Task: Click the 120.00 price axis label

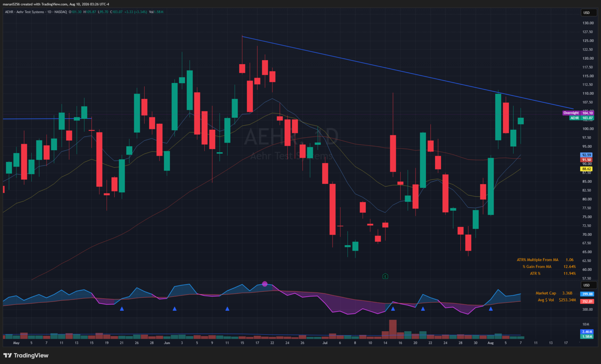Action: [x=588, y=58]
